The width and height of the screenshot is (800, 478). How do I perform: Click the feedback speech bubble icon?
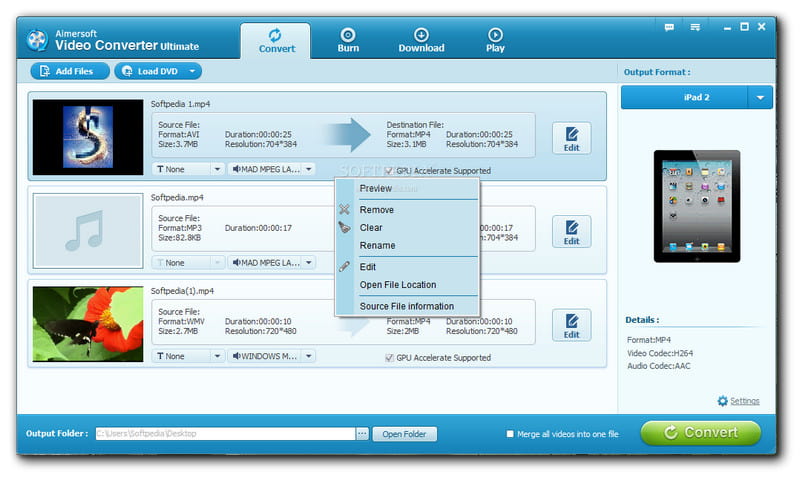[x=668, y=27]
